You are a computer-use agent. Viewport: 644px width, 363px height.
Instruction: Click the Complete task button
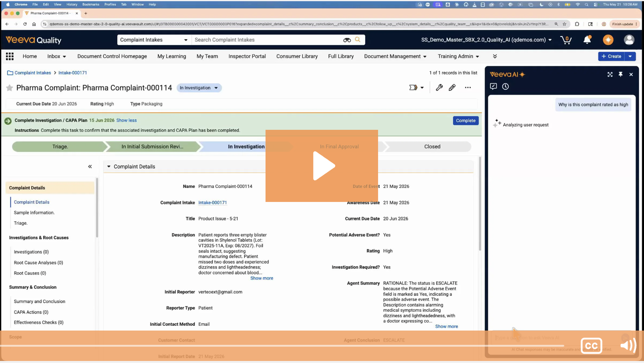coord(466,121)
